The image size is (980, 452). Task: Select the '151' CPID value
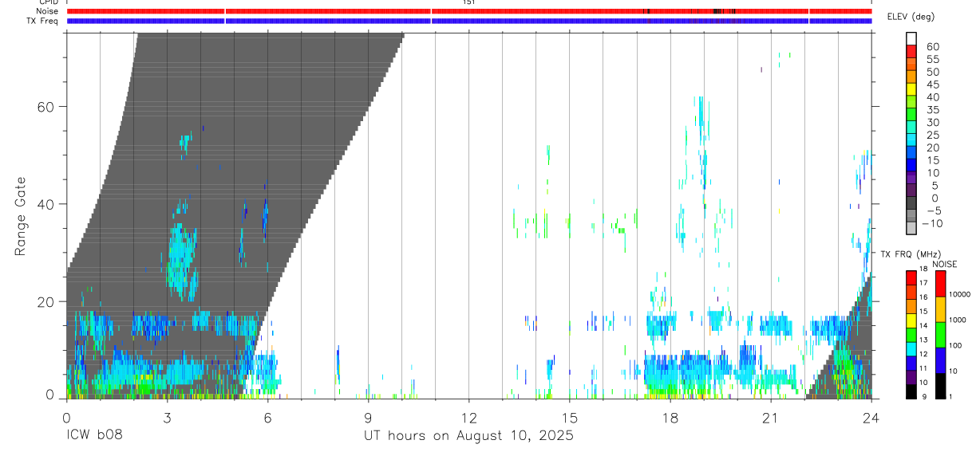(x=468, y=2)
